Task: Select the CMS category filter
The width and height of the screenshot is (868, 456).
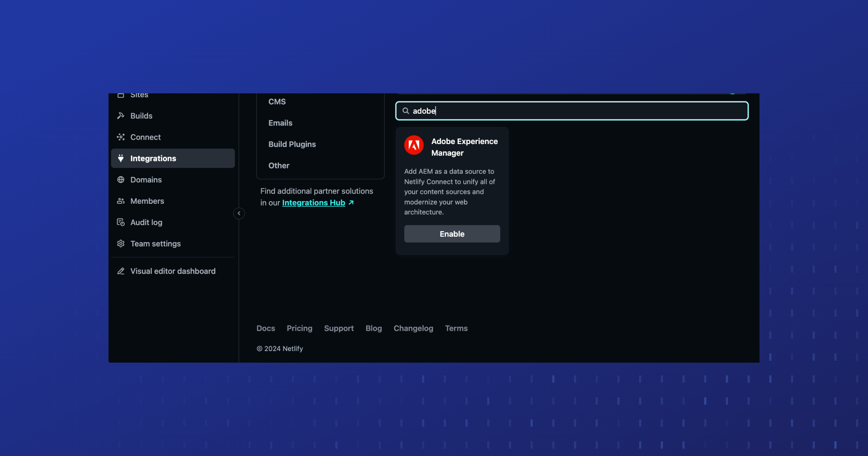Action: click(x=277, y=102)
